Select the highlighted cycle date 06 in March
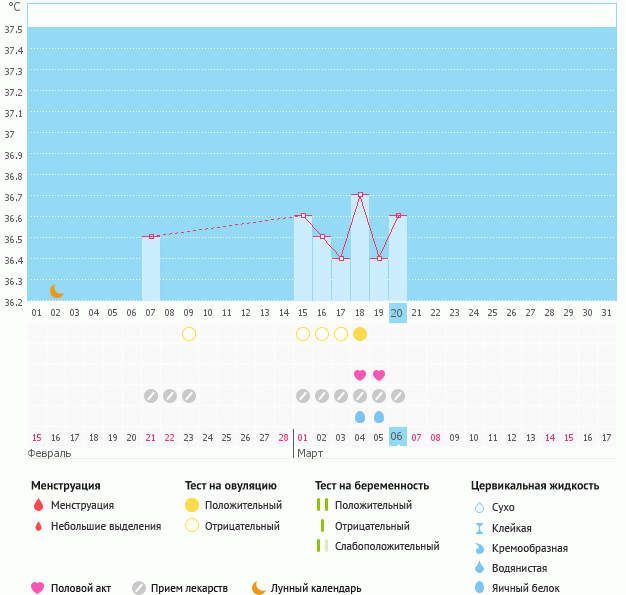 [398, 437]
